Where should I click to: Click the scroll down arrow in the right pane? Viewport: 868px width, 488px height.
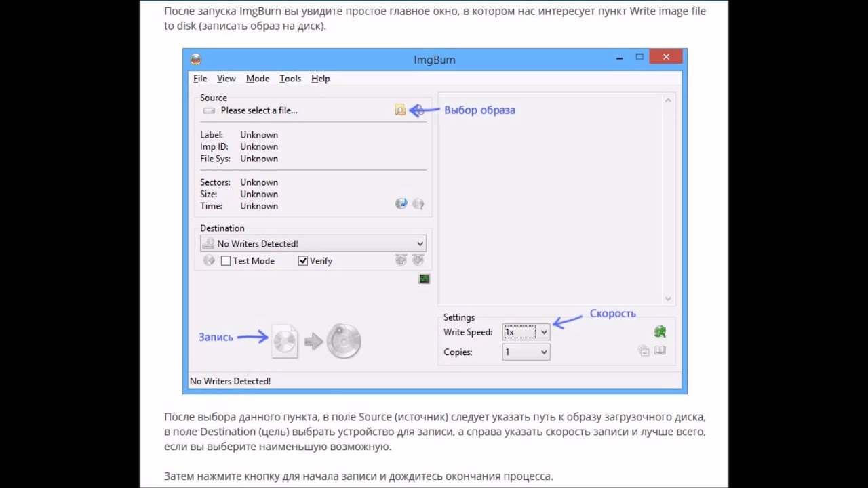(x=668, y=298)
